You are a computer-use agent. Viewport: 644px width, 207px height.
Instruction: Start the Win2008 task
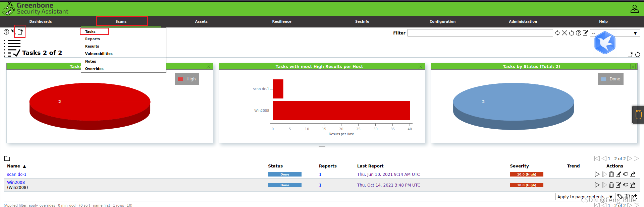tap(597, 185)
